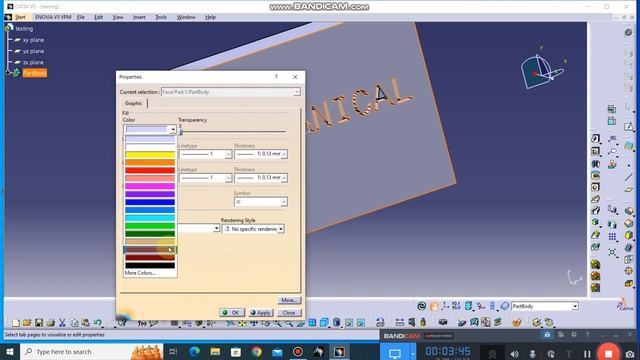Expand the PartBody node in tree
Viewport: 640px width, 360px height.
[8, 73]
